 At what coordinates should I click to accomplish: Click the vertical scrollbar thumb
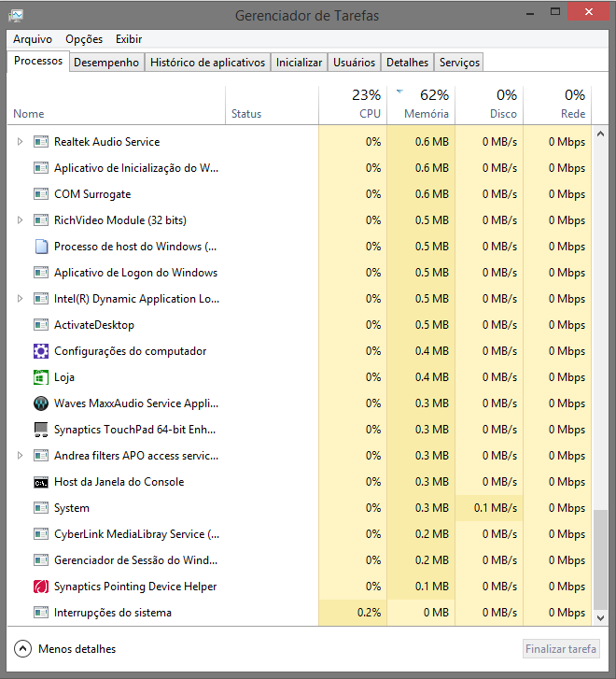(600, 559)
